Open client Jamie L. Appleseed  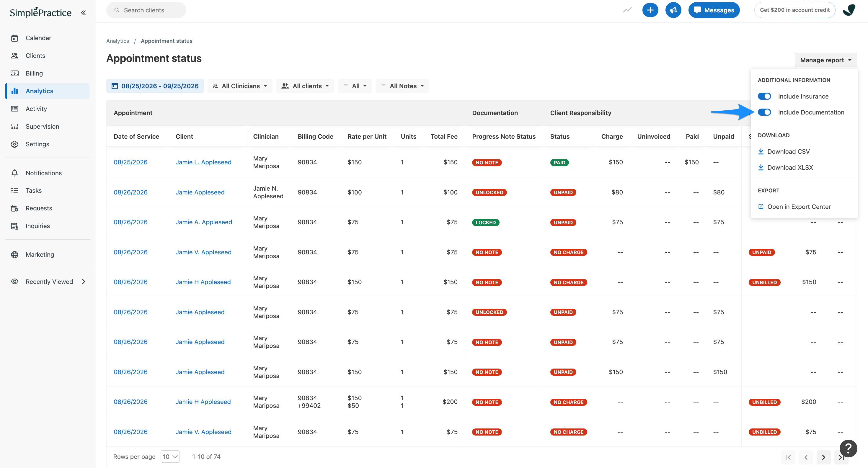coord(203,162)
